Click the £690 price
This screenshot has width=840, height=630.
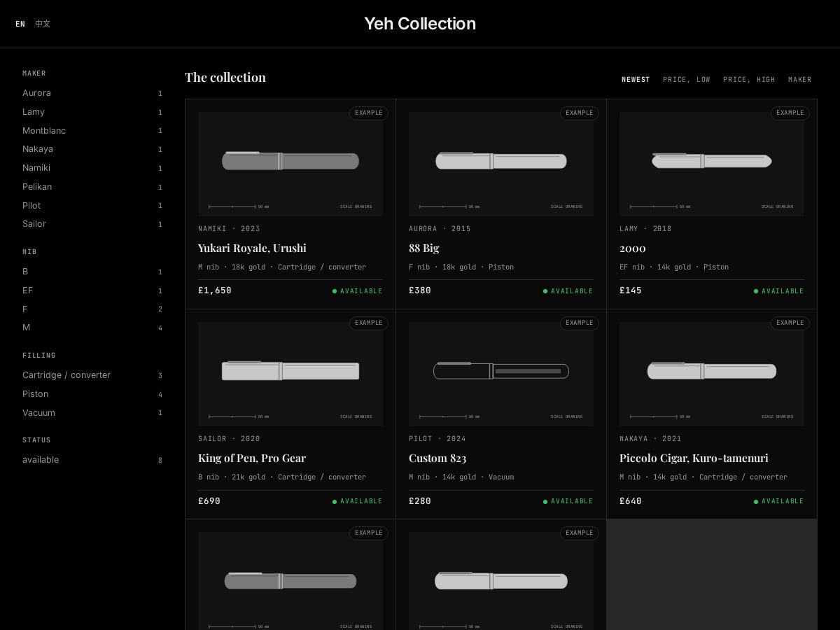tap(209, 500)
